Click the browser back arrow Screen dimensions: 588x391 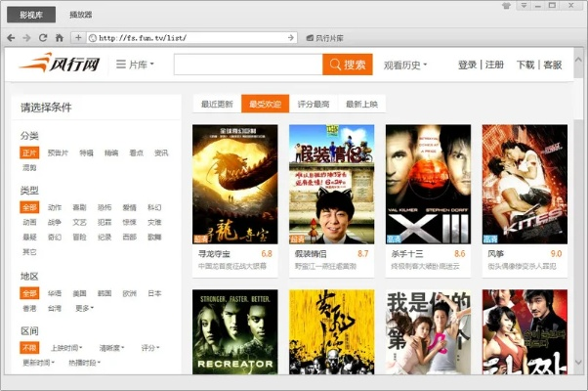pos(11,38)
